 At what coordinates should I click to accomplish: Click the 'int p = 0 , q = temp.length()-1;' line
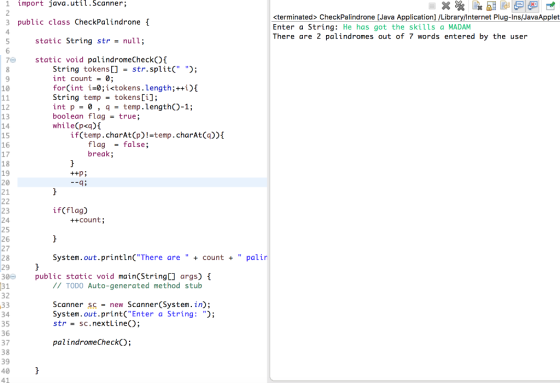tap(122, 107)
